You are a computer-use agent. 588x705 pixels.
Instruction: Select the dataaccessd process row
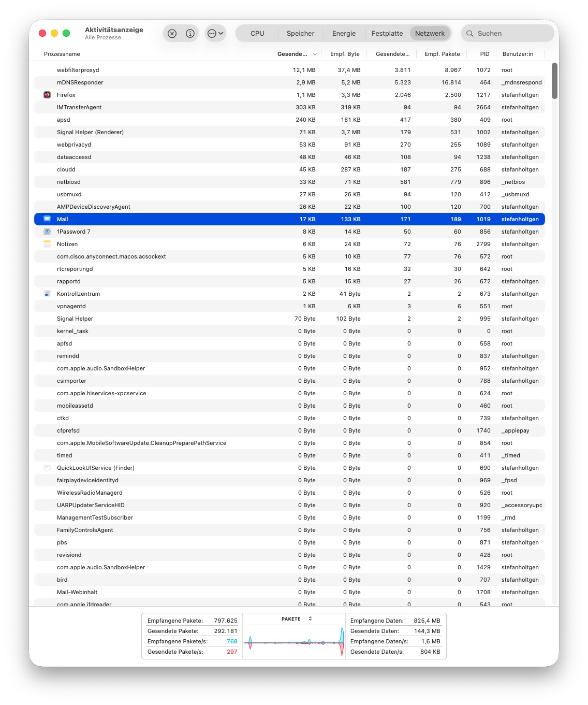coord(289,157)
